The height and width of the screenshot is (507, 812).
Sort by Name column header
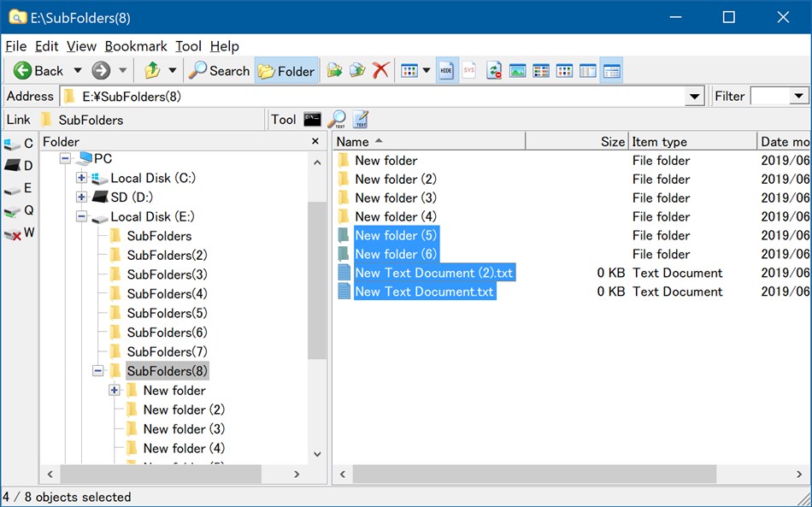tap(429, 141)
